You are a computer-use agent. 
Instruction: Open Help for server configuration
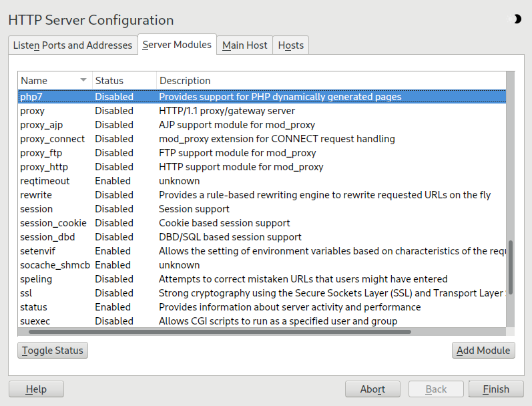[36, 389]
